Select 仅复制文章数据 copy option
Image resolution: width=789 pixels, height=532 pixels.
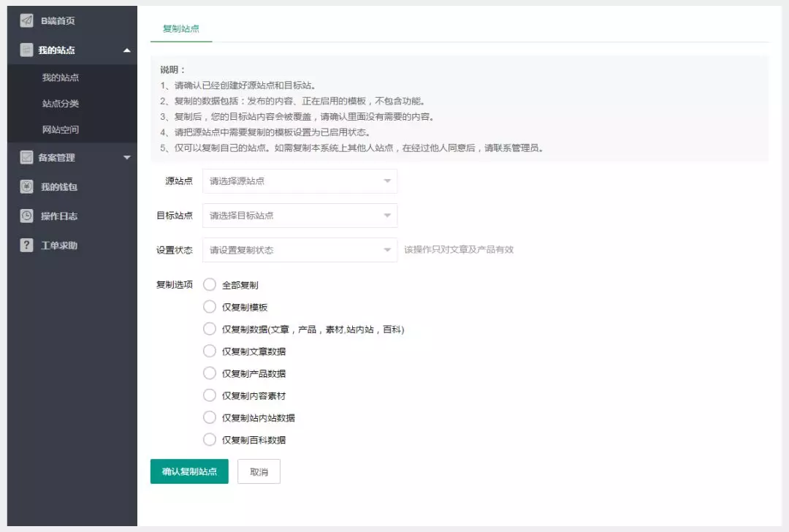pyautogui.click(x=210, y=351)
